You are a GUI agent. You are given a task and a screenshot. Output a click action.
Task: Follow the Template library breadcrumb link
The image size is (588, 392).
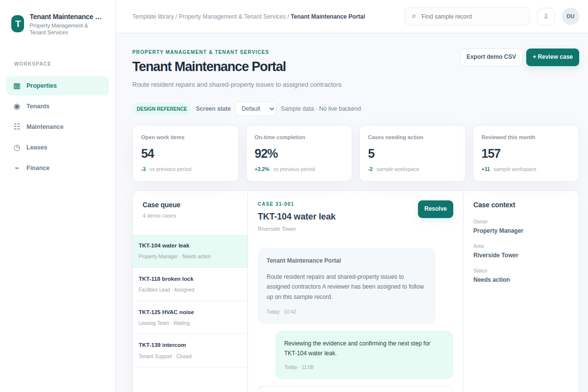click(x=153, y=17)
